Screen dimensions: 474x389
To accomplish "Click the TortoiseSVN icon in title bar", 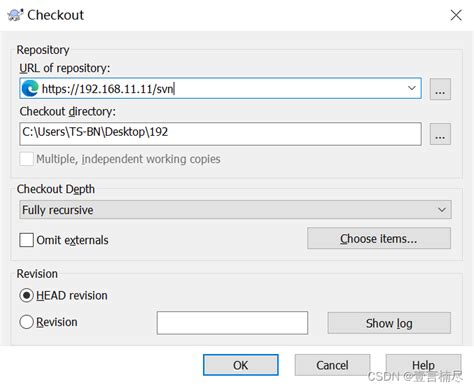I will click(x=15, y=15).
